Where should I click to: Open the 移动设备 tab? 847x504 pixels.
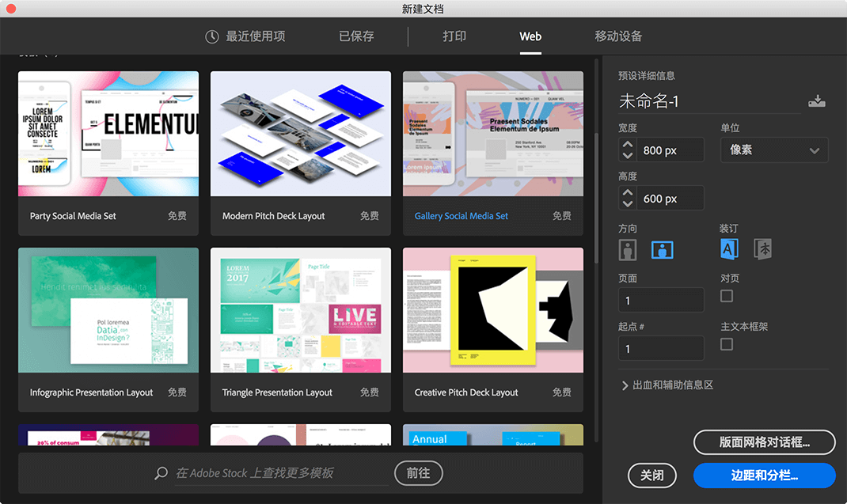tap(618, 36)
